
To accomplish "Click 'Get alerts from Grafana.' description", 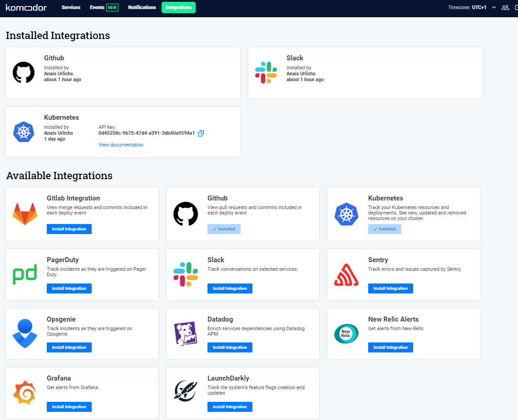I will click(x=73, y=387).
